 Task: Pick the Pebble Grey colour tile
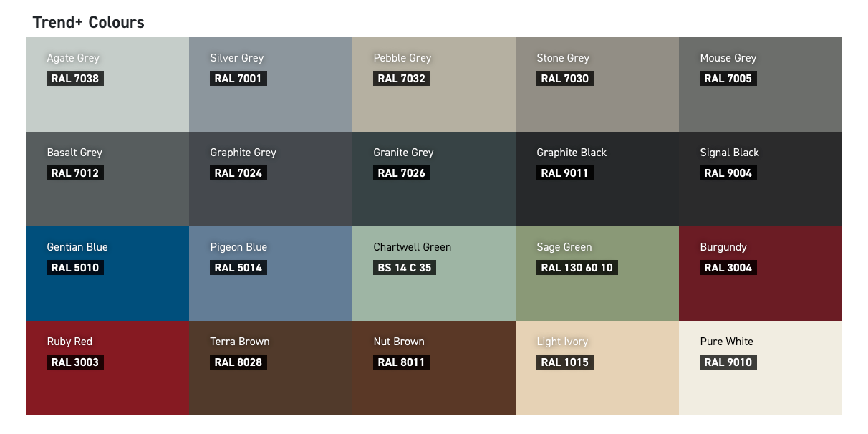click(434, 85)
